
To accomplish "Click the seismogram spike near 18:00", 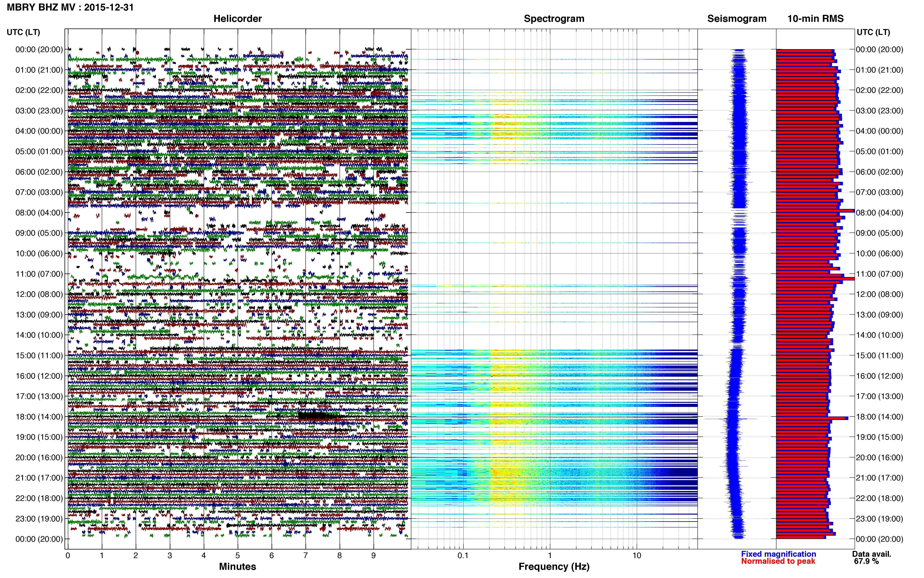I will (x=730, y=419).
